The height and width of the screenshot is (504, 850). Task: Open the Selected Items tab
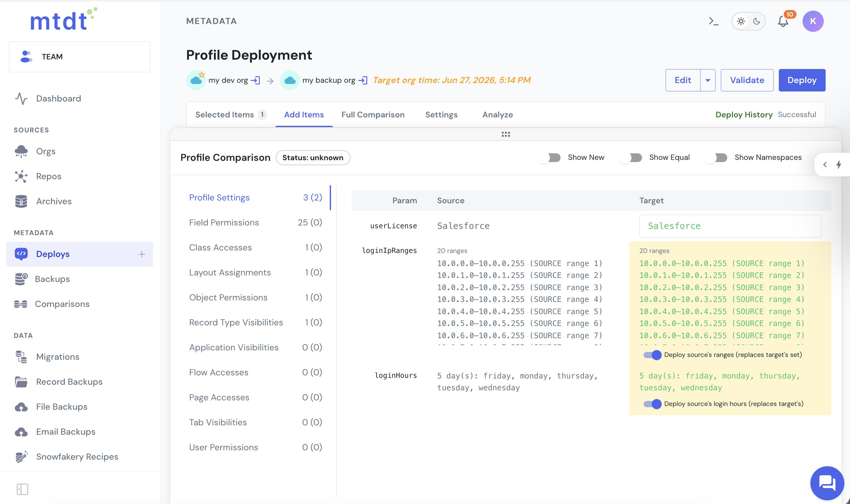pos(230,115)
